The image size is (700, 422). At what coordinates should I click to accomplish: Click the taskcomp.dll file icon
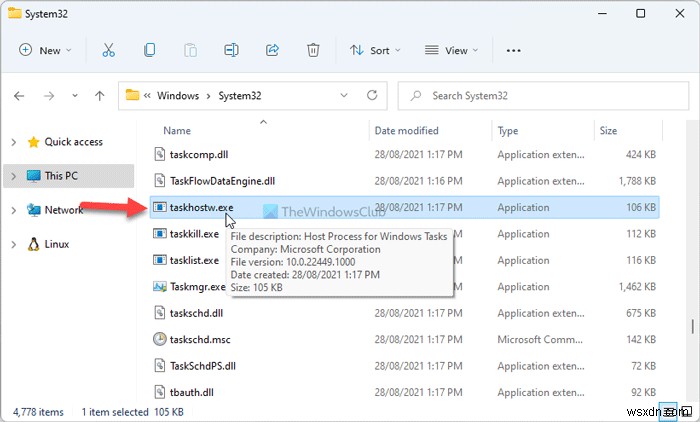pyautogui.click(x=159, y=155)
